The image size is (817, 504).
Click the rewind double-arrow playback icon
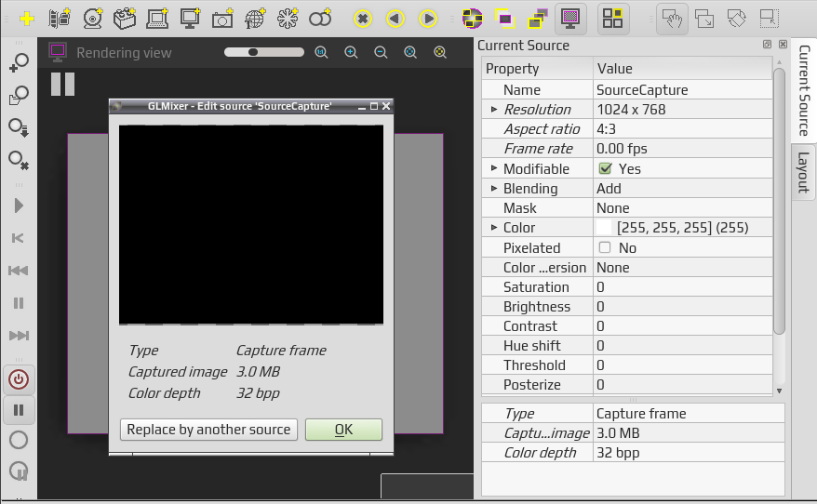[19, 271]
